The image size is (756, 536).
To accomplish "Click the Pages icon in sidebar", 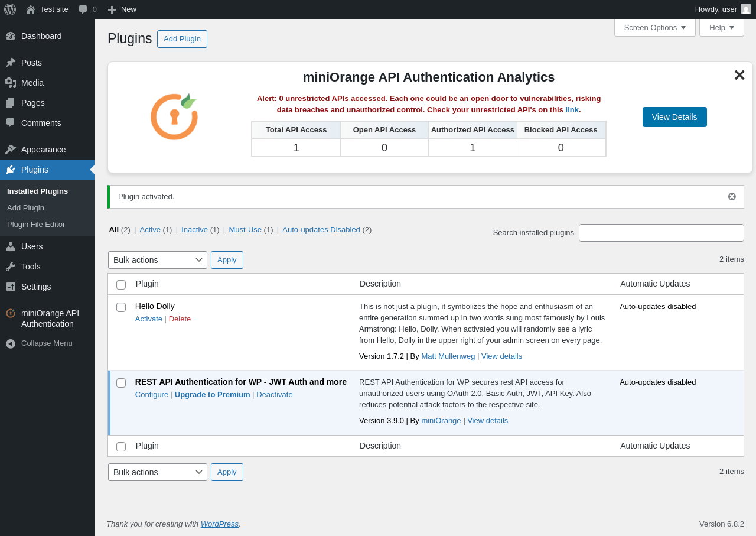I will tap(11, 103).
